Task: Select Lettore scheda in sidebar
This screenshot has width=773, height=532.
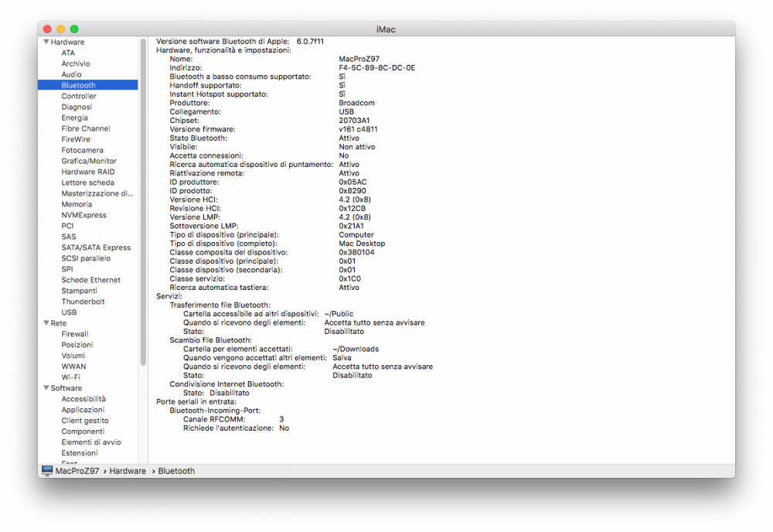Action: (x=88, y=183)
